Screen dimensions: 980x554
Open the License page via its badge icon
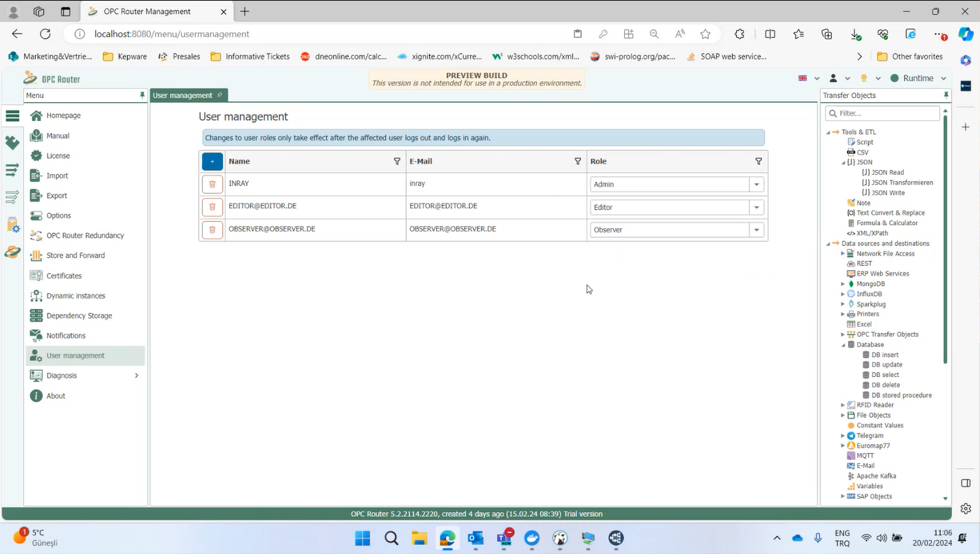click(x=36, y=155)
